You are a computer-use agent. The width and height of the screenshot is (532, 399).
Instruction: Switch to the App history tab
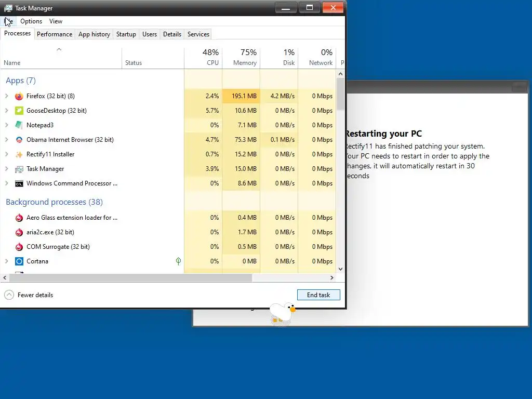click(x=95, y=34)
